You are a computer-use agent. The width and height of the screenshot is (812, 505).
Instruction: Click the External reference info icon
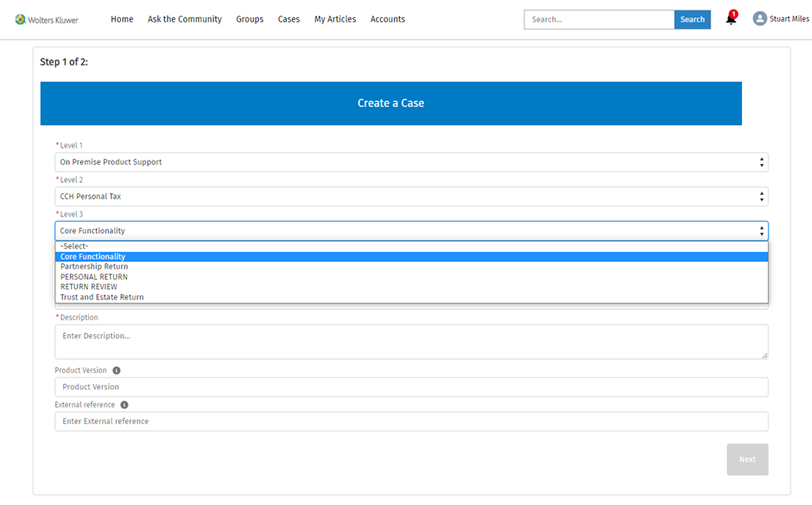click(124, 405)
